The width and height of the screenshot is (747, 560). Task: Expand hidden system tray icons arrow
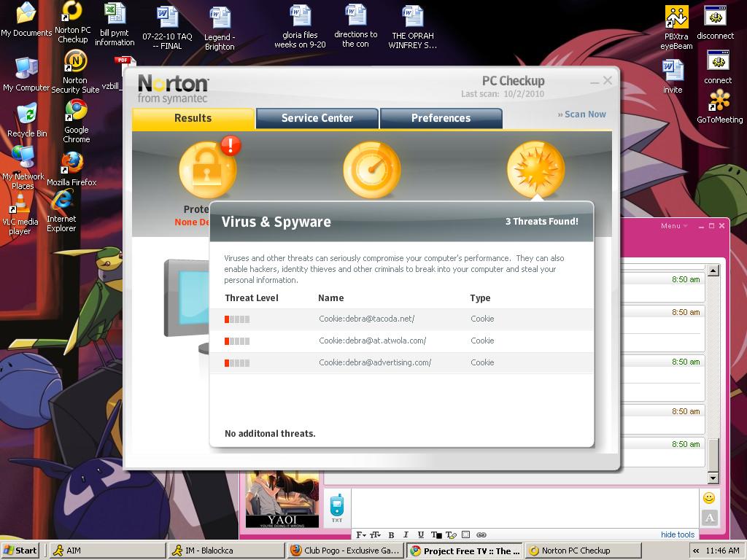click(x=696, y=551)
